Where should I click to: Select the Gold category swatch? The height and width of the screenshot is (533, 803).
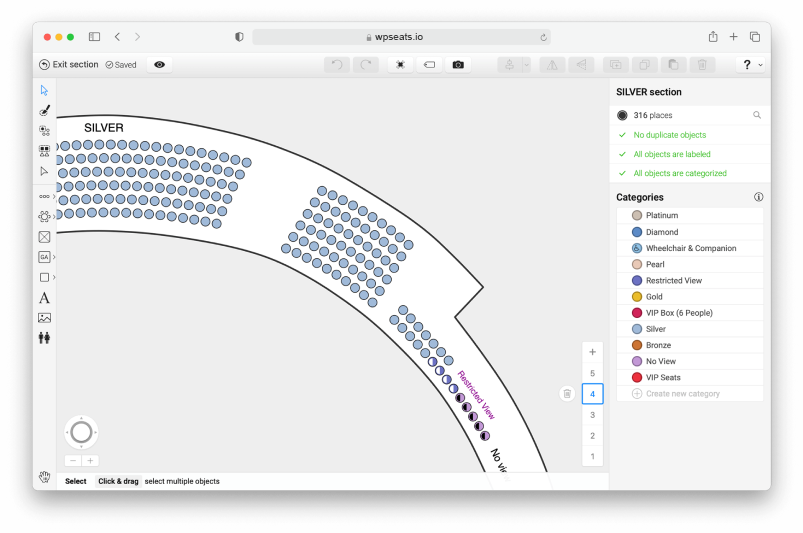pos(637,296)
